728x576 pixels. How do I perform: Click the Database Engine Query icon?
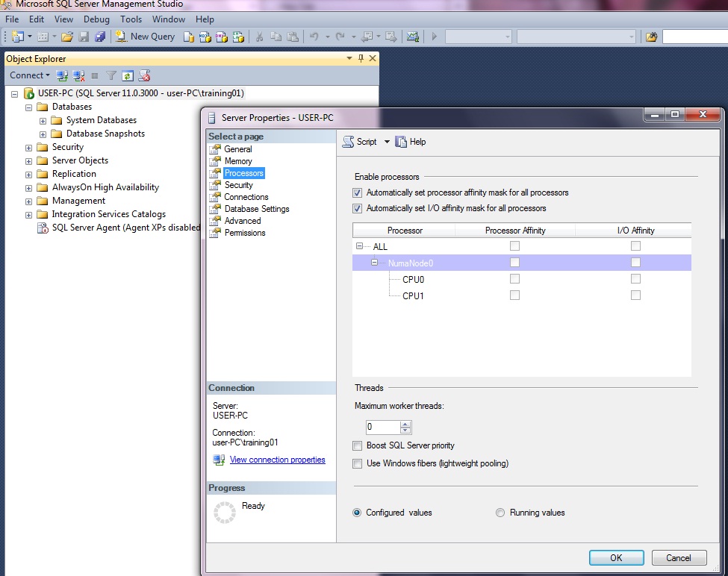click(x=188, y=37)
